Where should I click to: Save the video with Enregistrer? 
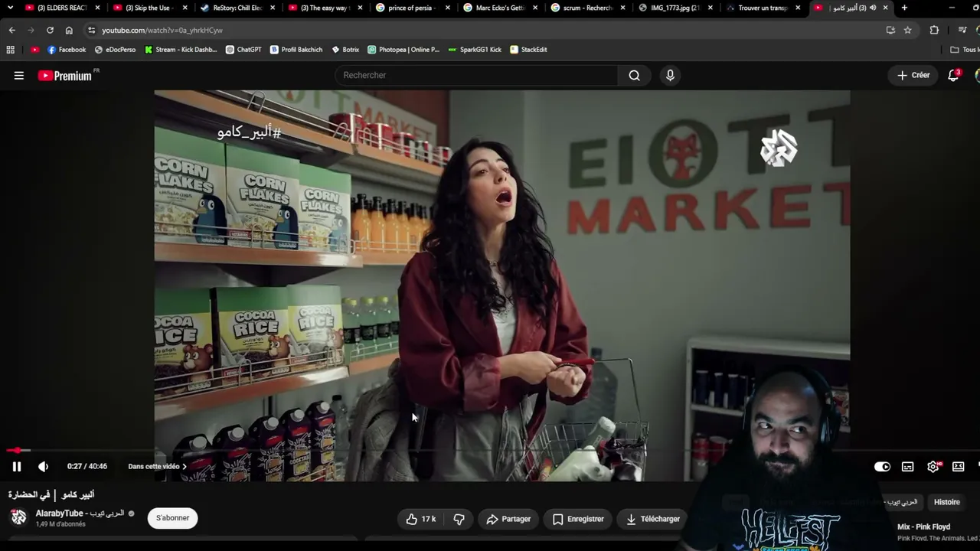(578, 519)
